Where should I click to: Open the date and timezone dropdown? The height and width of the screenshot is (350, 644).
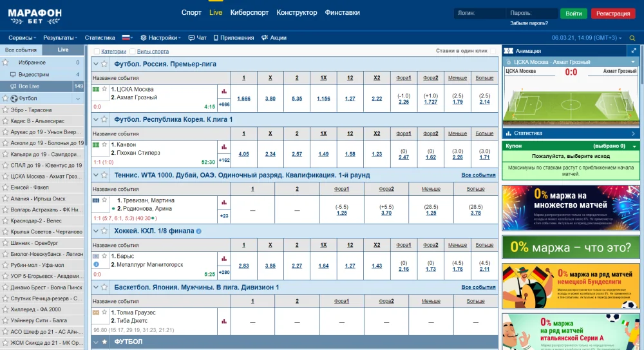[587, 38]
